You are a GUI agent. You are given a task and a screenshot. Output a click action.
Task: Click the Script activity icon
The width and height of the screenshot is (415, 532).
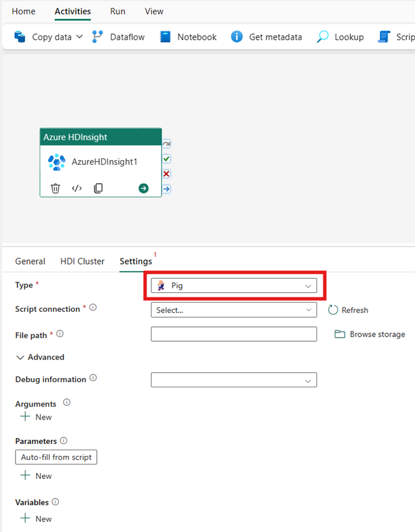[384, 37]
